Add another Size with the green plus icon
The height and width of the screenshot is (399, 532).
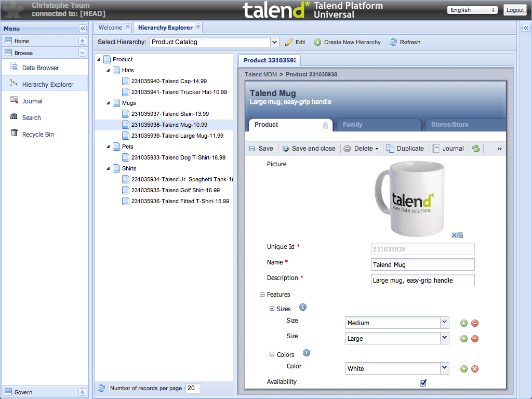tap(464, 323)
